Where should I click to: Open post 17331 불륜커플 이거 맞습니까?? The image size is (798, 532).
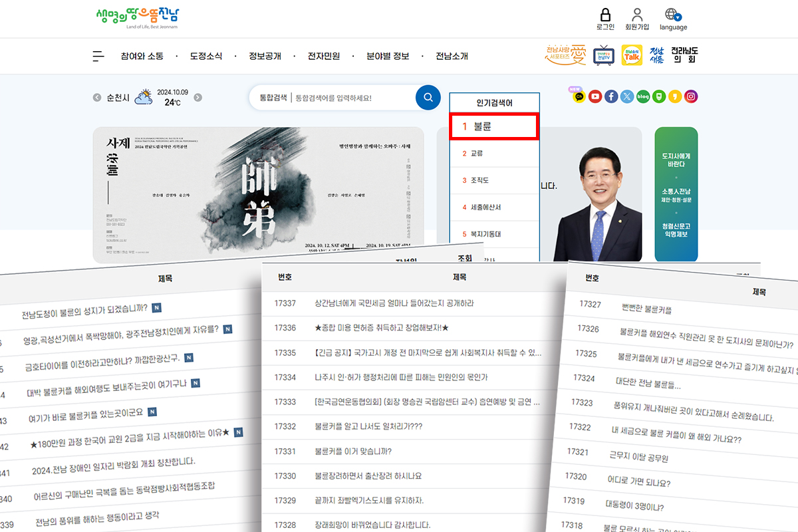(353, 452)
